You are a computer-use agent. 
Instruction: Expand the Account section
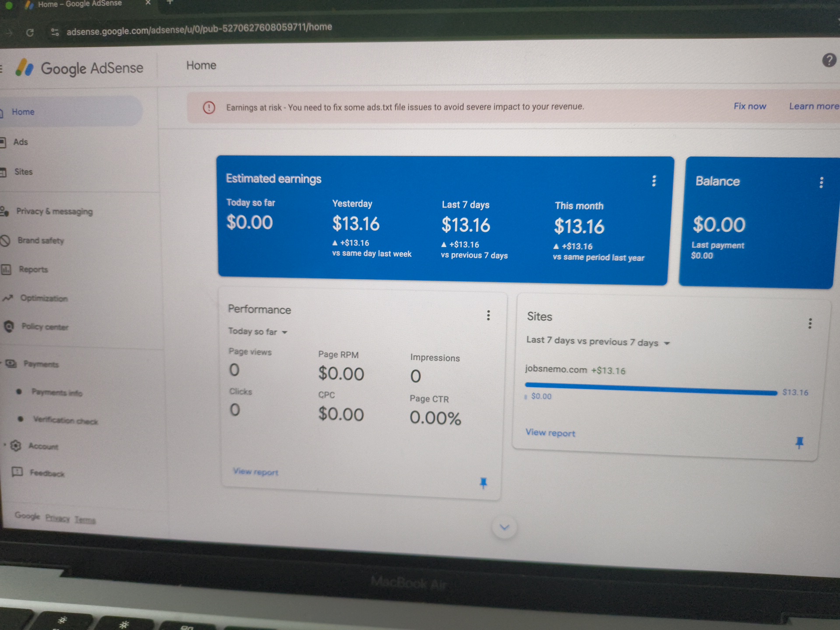[x=43, y=446]
